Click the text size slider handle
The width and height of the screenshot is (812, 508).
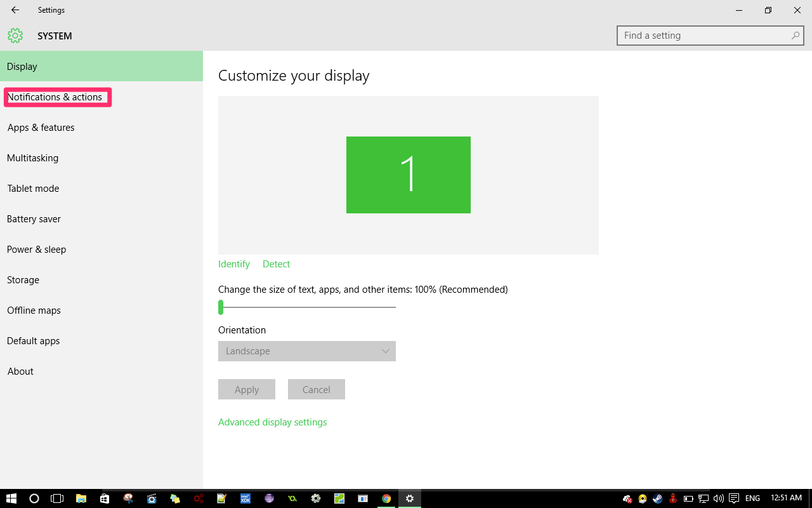[x=221, y=307]
